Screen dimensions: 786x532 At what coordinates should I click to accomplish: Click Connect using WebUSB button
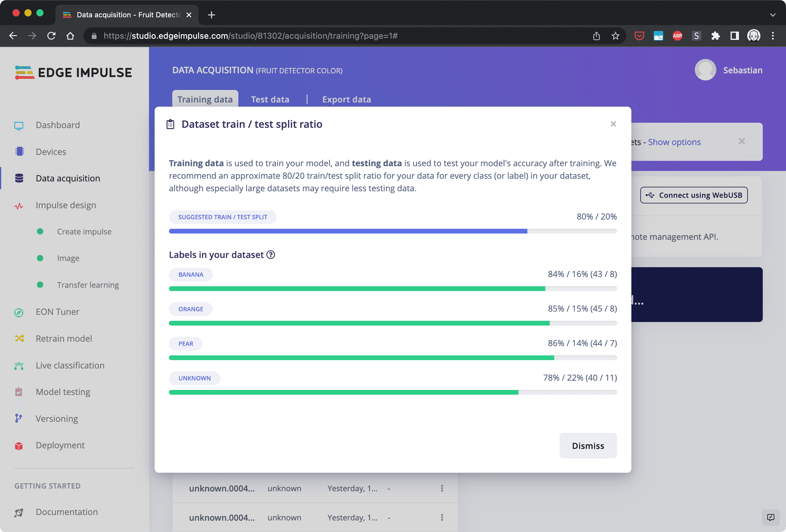point(694,195)
